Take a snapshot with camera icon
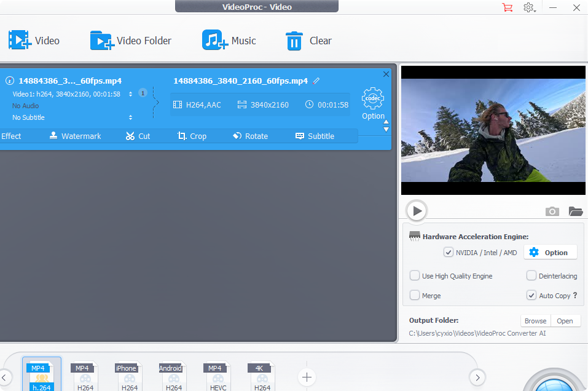Viewport: 588px width, 391px height. pos(552,211)
